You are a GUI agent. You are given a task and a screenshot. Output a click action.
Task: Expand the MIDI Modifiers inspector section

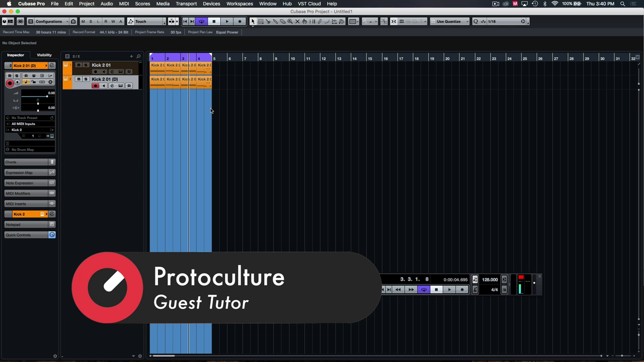tap(30, 194)
